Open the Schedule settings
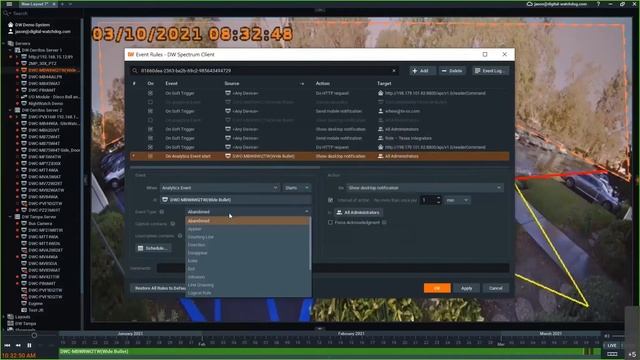Image resolution: width=640 pixels, height=360 pixels. [x=153, y=248]
